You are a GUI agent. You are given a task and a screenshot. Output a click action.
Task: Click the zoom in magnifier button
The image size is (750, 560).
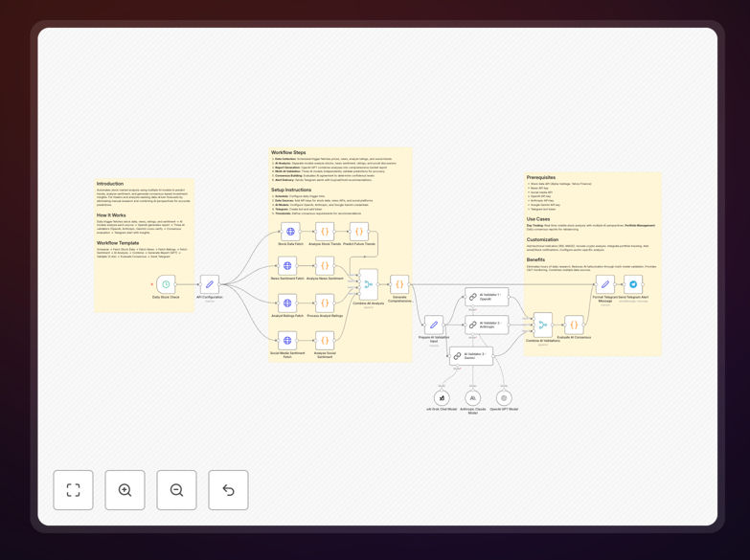125,490
